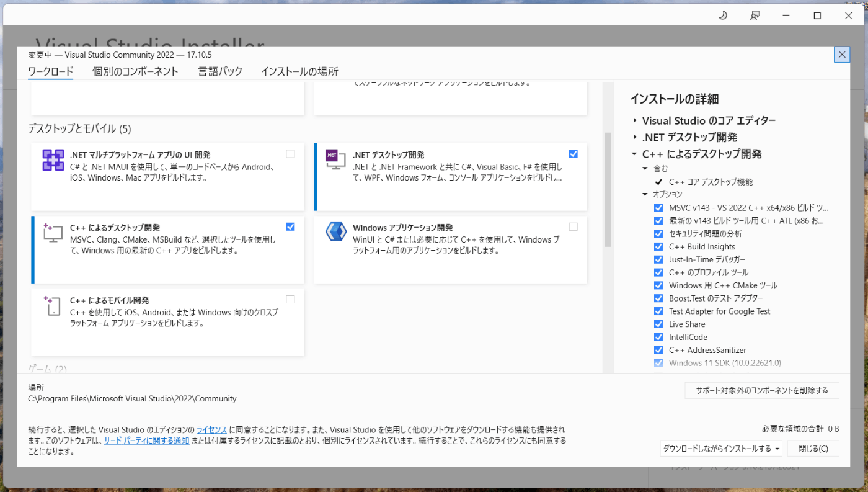The image size is (868, 492).
Task: Uncheck Windows 用 C++ CMake ツール option
Action: 658,285
